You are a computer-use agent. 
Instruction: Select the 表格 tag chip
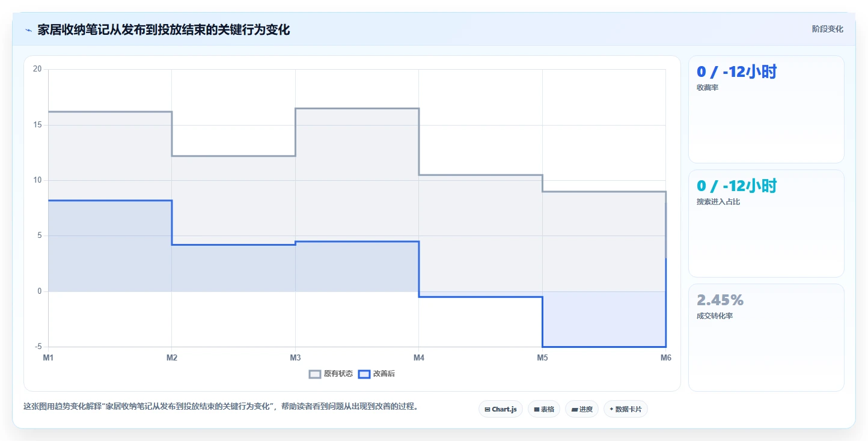click(x=544, y=409)
